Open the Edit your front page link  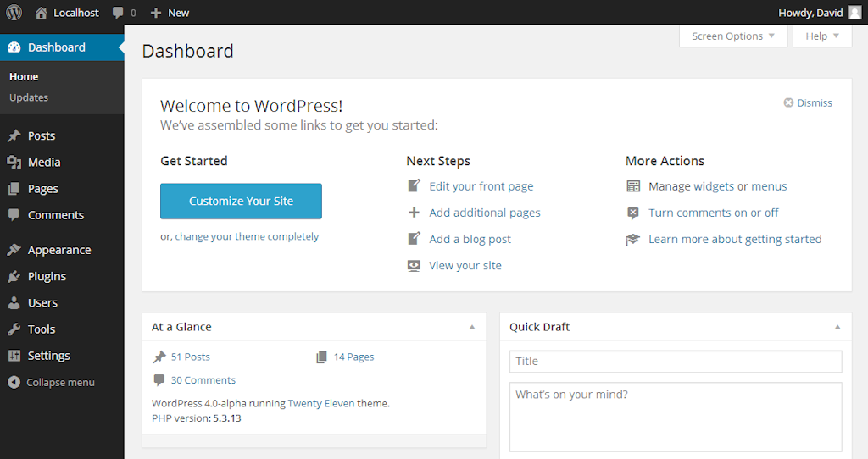pos(481,186)
